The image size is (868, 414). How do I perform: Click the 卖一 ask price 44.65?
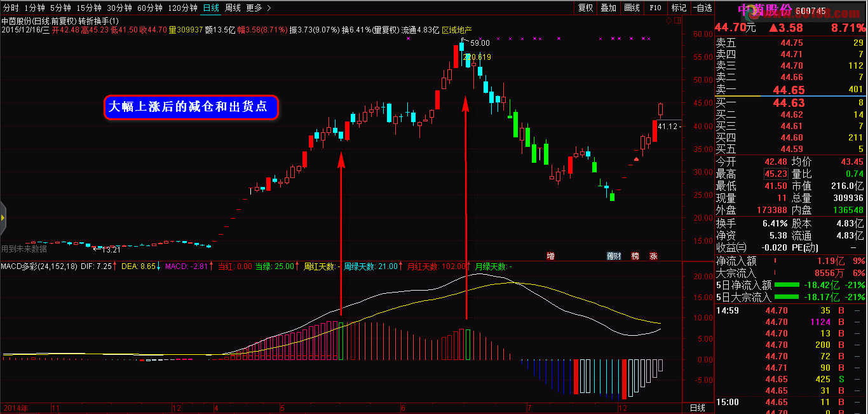788,90
